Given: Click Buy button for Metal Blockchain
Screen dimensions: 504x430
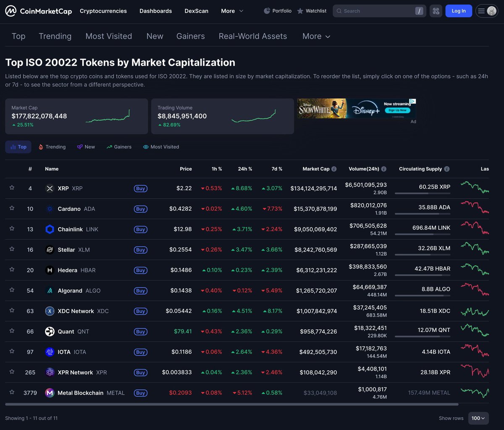Looking at the screenshot, I should 141,393.
